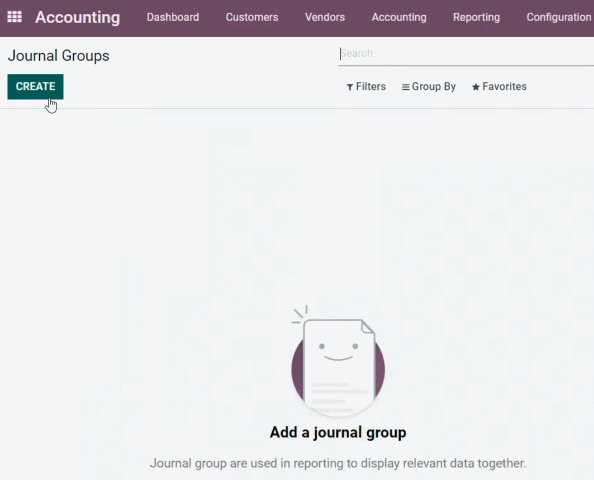Click the 'Add a journal group' heading

click(x=338, y=432)
